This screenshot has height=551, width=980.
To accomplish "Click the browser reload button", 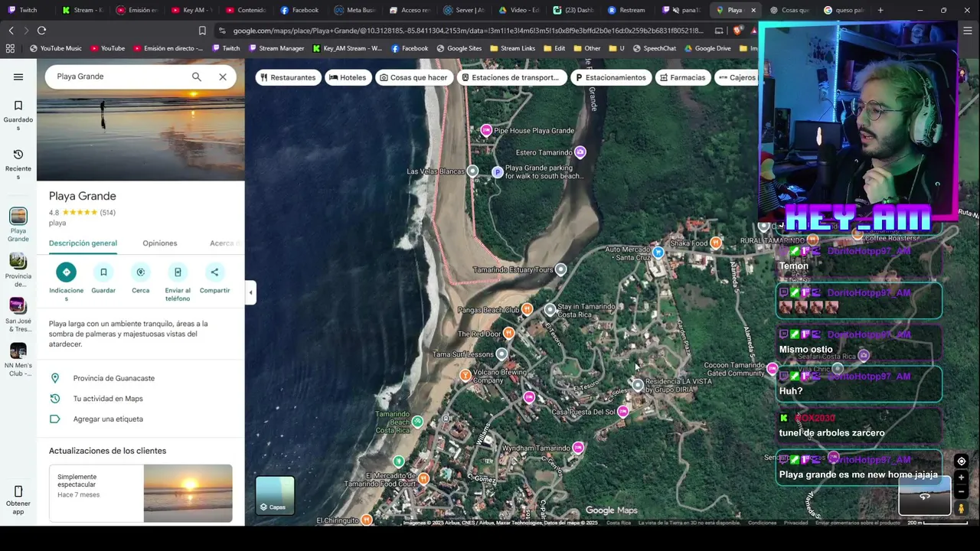I will pyautogui.click(x=41, y=31).
